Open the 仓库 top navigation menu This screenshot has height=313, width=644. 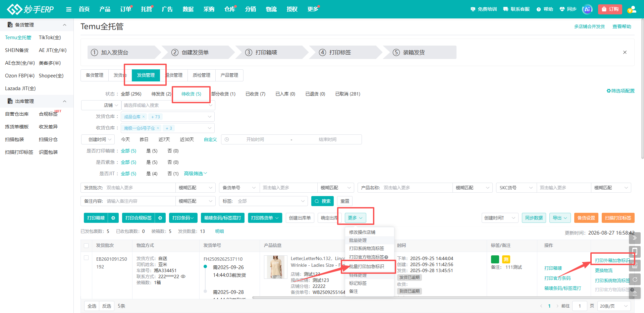point(229,9)
